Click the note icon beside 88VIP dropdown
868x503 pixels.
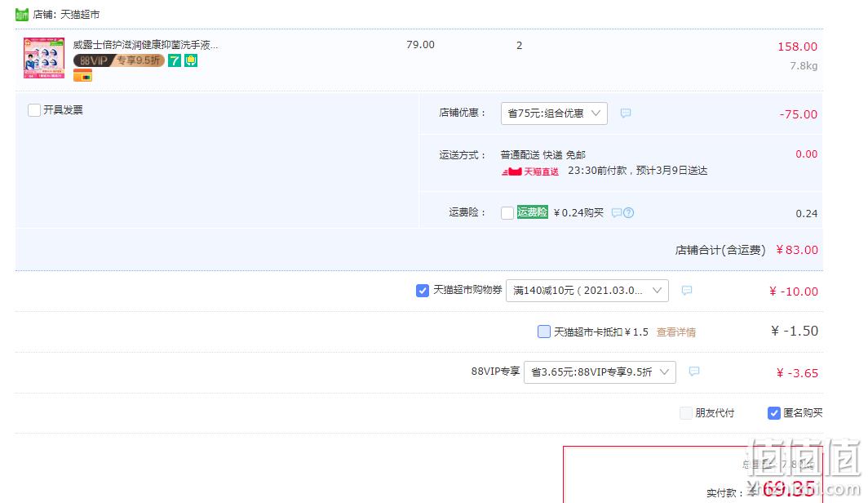tap(693, 372)
